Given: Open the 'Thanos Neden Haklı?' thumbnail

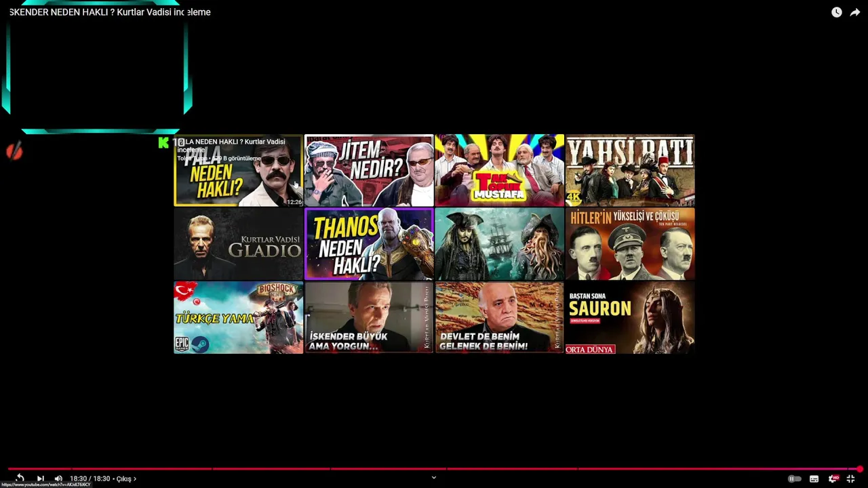Looking at the screenshot, I should (x=369, y=244).
